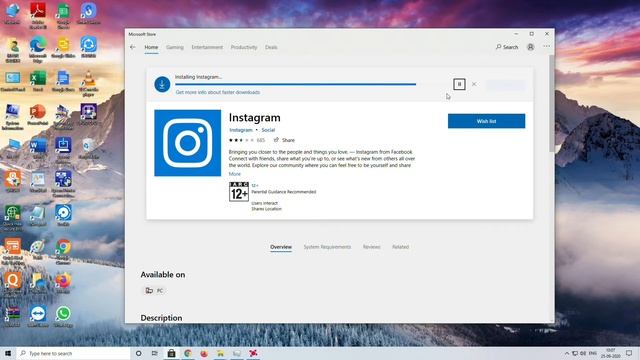Share the Instagram app page
Screen dimensions: 640x360
[284, 140]
